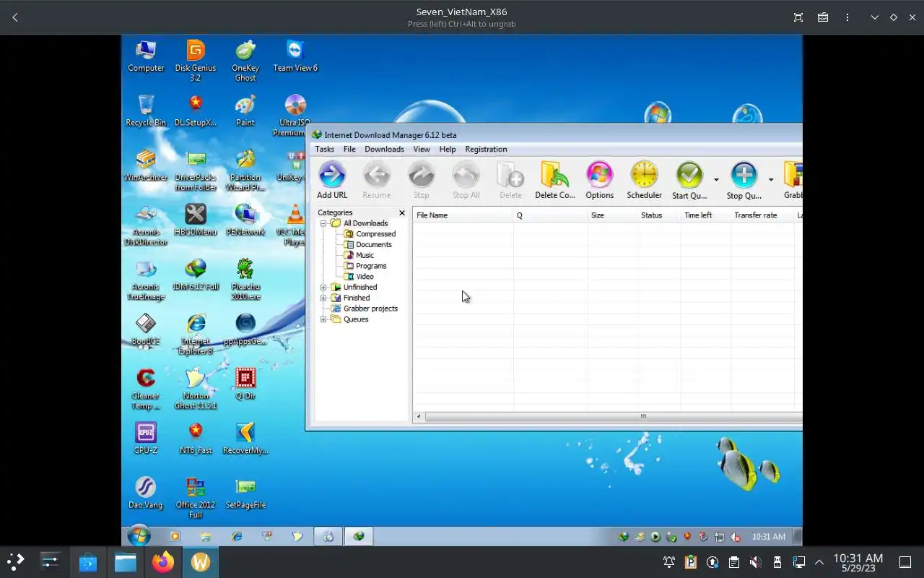Click the Stop All toolbar icon
This screenshot has width=924, height=578.
[x=466, y=180]
